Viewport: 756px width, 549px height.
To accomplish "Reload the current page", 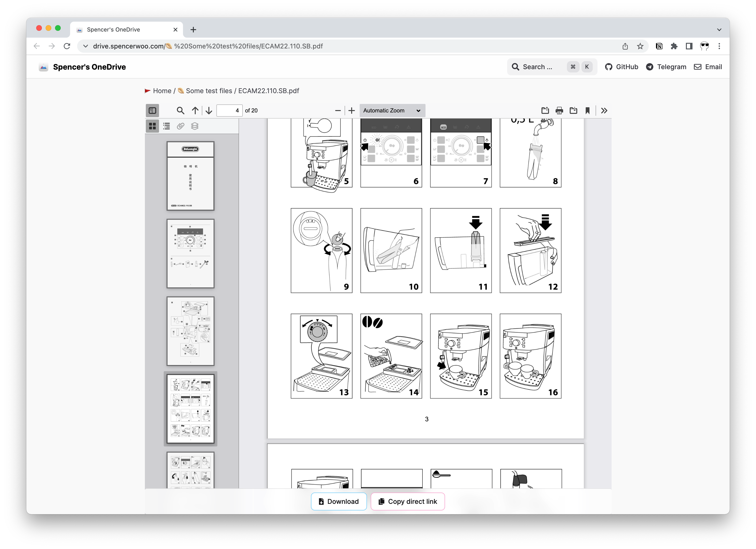I will coord(67,46).
